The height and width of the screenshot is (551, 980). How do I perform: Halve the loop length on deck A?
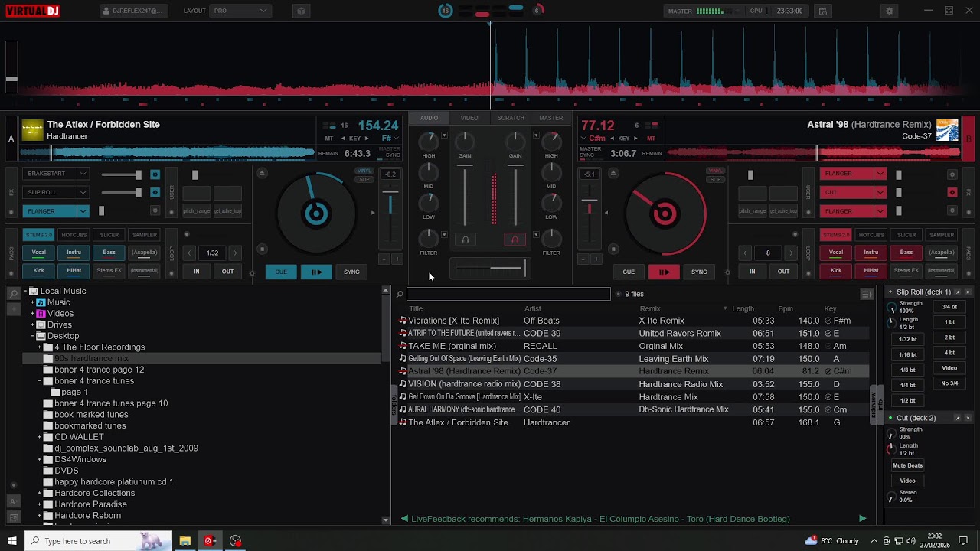click(189, 253)
